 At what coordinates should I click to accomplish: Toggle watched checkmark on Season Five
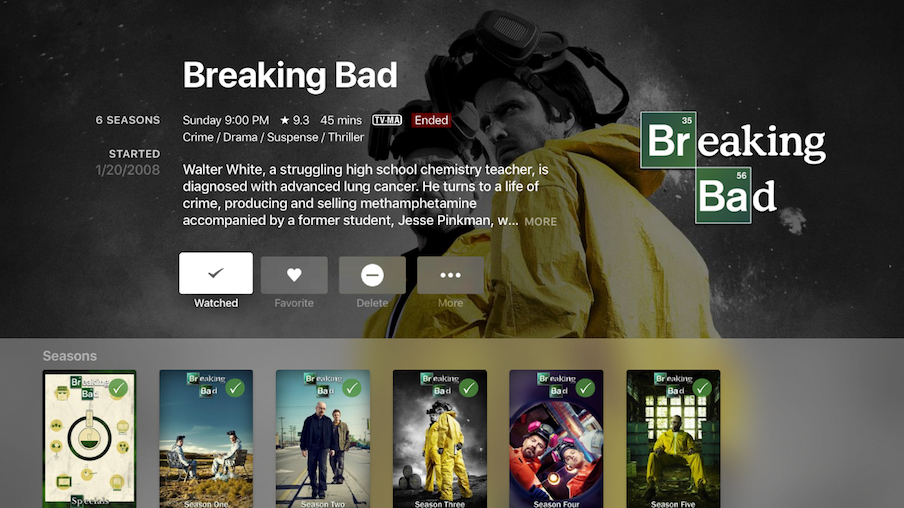[x=702, y=388]
